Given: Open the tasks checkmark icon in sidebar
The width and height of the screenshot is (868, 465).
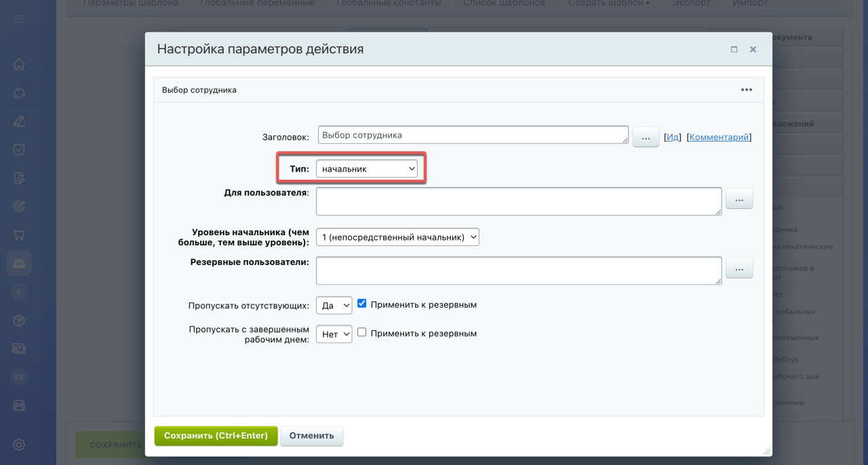Looking at the screenshot, I should pyautogui.click(x=19, y=150).
